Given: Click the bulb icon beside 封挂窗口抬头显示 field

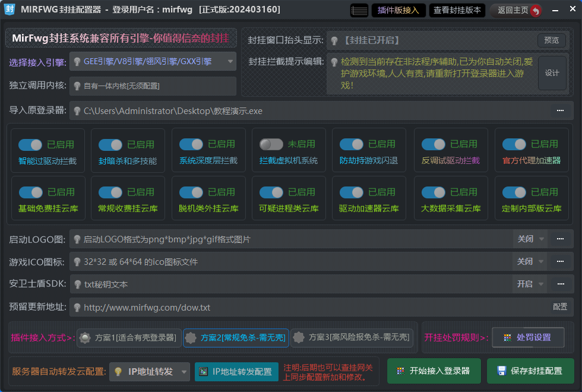Looking at the screenshot, I should 334,40.
